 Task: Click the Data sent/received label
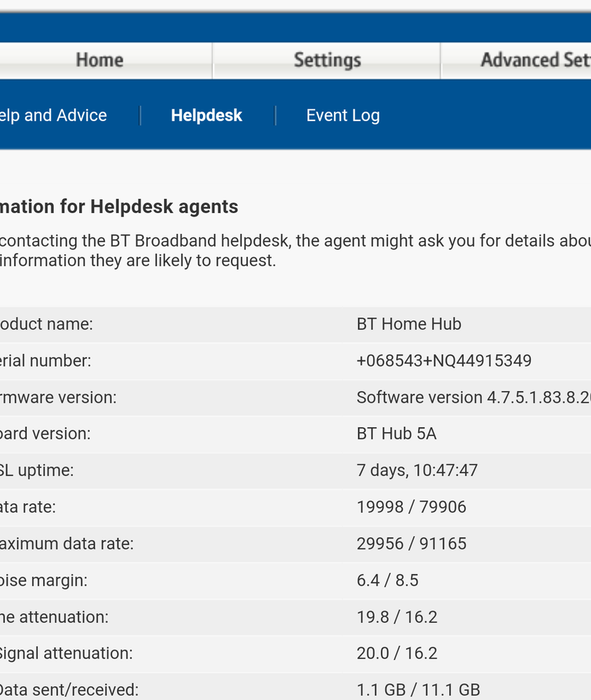point(69,689)
